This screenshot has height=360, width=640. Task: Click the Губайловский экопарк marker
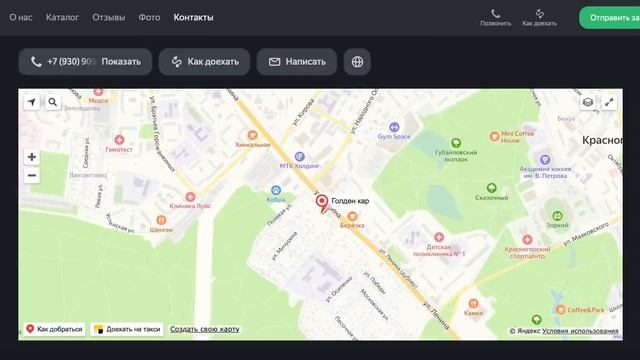tap(456, 143)
